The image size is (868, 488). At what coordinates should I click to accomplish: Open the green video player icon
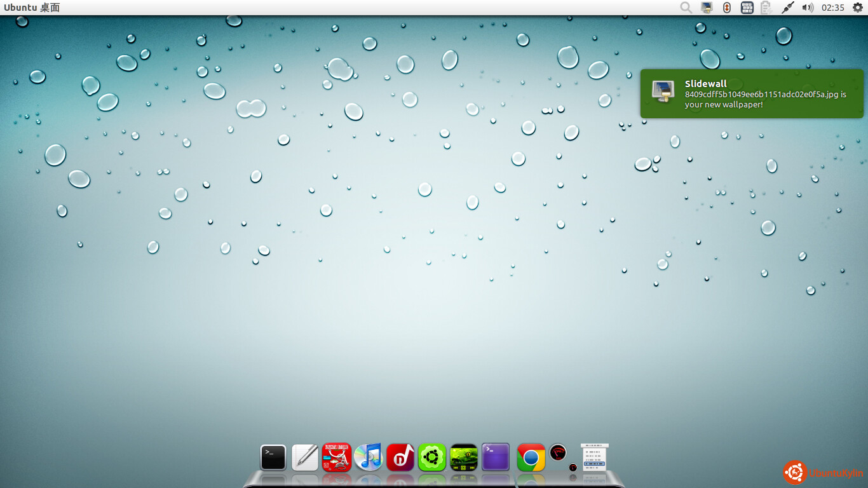pyautogui.click(x=464, y=457)
